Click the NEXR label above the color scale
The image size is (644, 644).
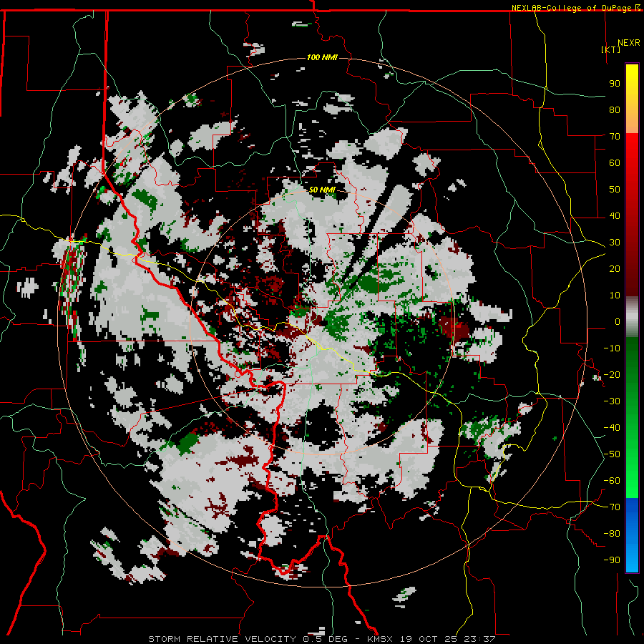(x=629, y=43)
